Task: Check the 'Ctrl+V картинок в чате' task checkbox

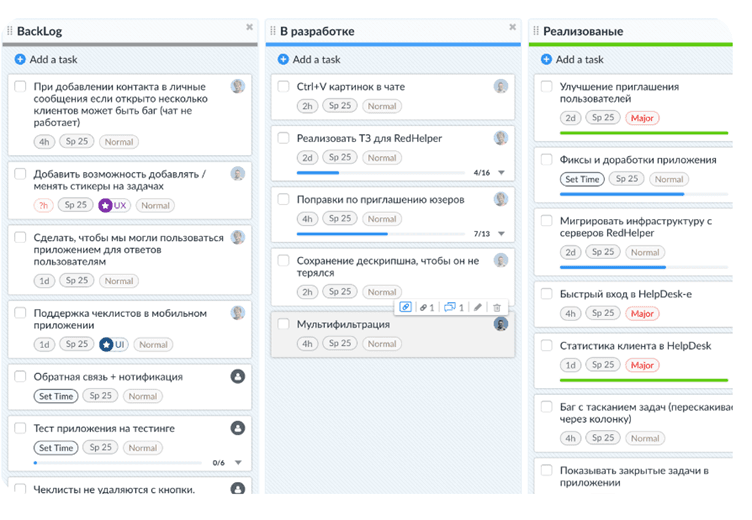Action: pyautogui.click(x=284, y=87)
